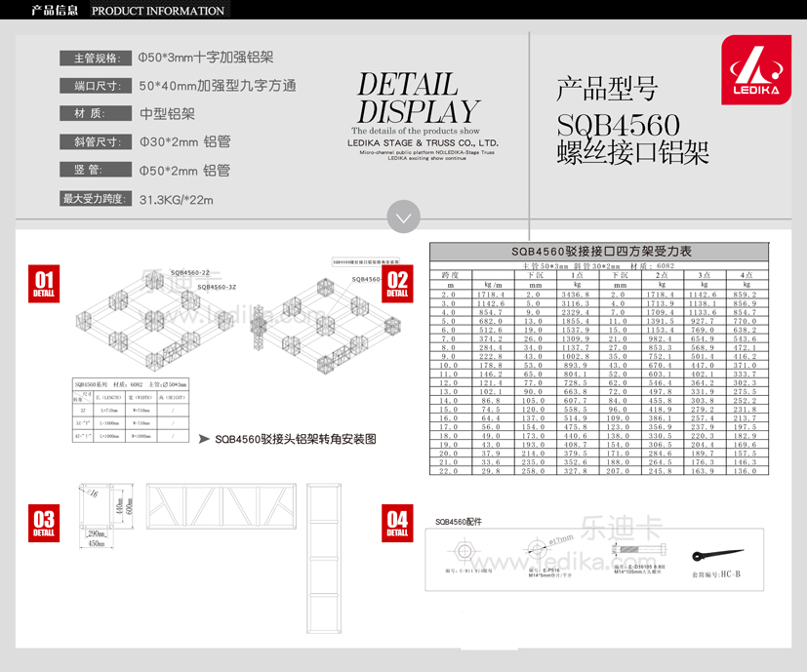Screen dimensions: 807x672
Task: Click the "SQB4560-2Z" drawing label
Action: [190, 272]
